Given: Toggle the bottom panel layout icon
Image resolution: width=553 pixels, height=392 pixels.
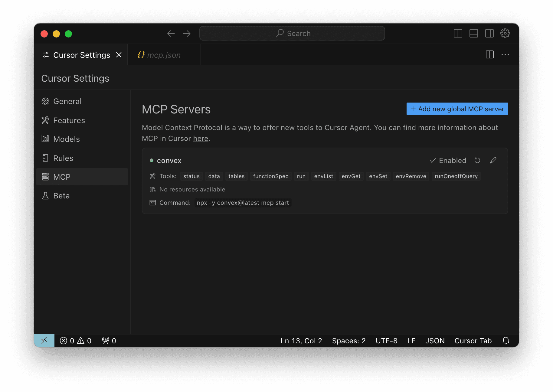Looking at the screenshot, I should 473,33.
